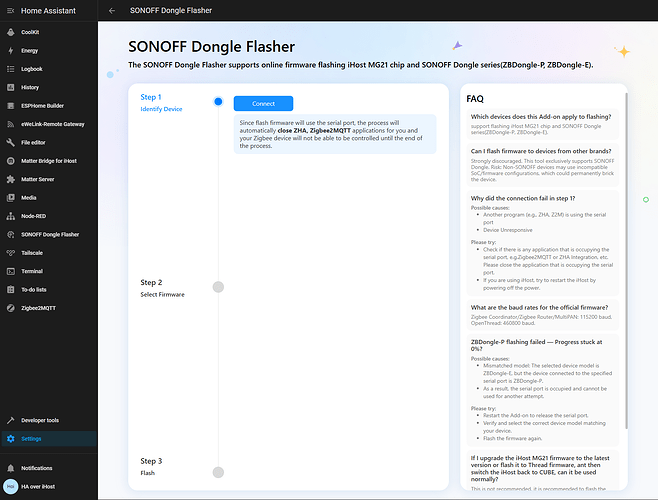This screenshot has height=500, width=658.
Task: Open the Terminal console icon
Action: (x=10, y=271)
